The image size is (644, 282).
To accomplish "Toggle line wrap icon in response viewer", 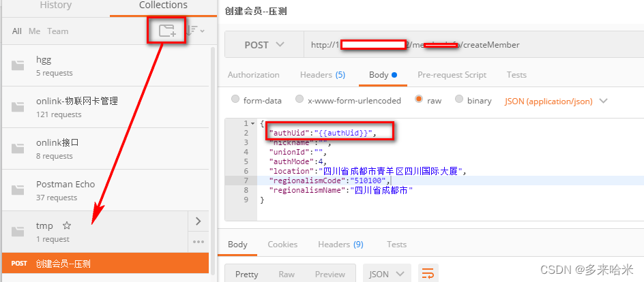I will (x=428, y=273).
